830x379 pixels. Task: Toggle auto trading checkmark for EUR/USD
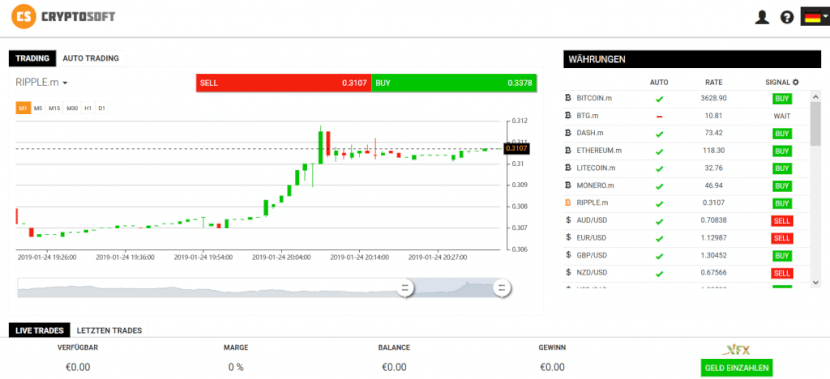[659, 239]
